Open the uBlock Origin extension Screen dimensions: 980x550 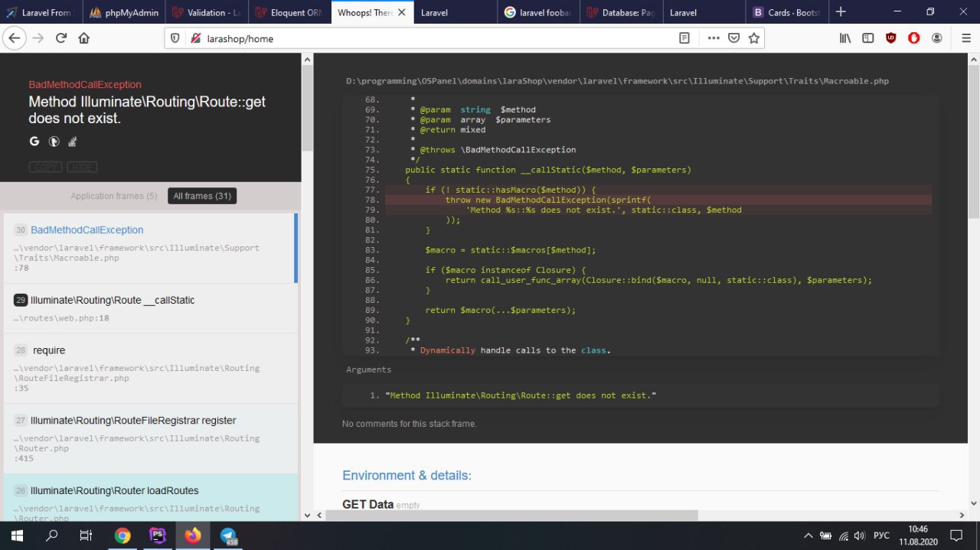pyautogui.click(x=890, y=38)
